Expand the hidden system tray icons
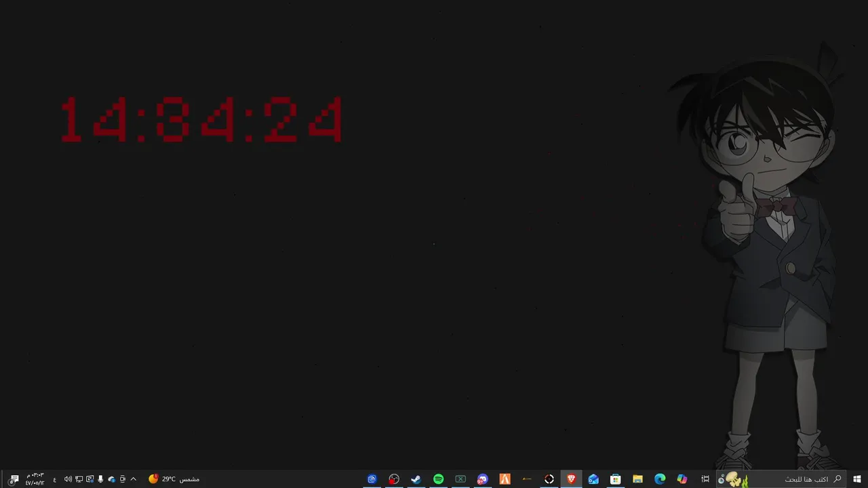868x488 pixels. [134, 479]
